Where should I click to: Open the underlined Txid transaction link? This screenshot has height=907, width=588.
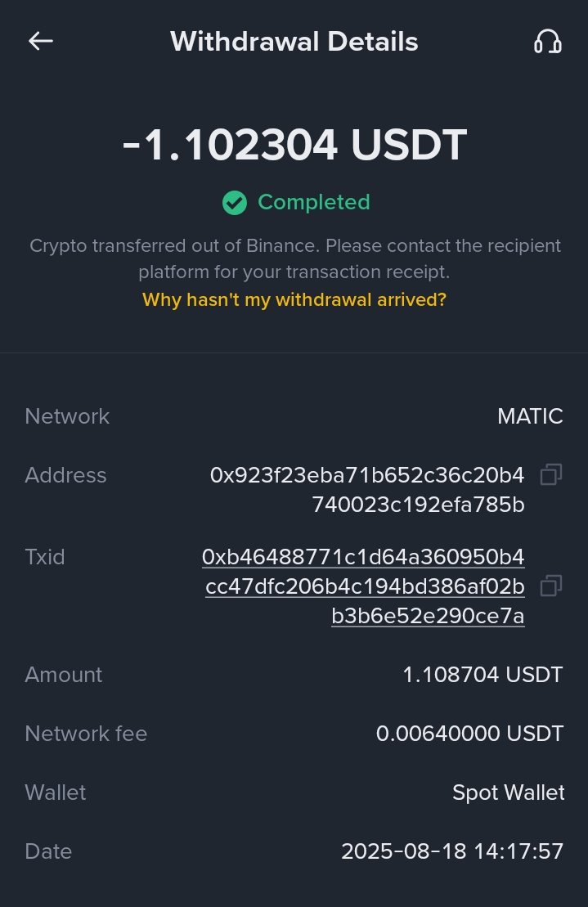364,586
